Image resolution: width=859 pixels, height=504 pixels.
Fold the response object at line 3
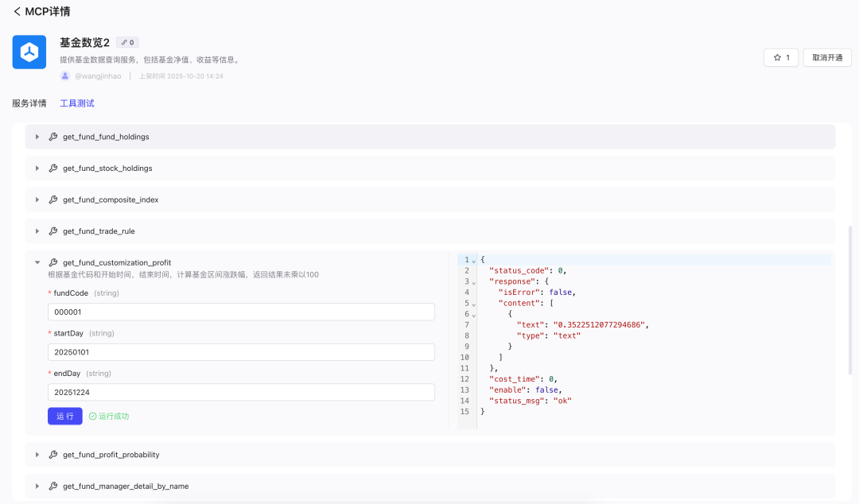coord(474,281)
